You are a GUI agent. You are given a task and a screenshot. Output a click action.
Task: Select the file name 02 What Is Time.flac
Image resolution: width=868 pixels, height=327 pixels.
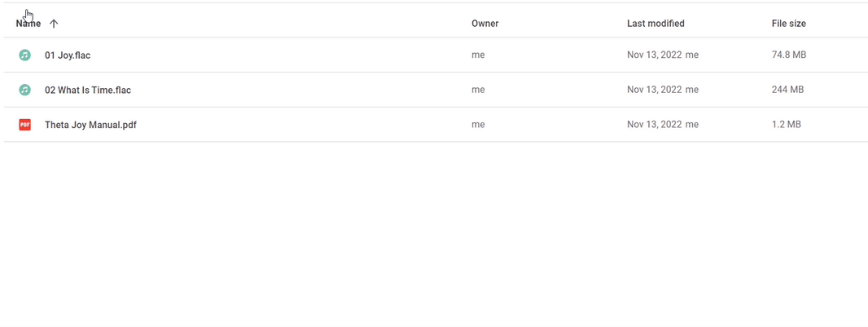click(88, 90)
